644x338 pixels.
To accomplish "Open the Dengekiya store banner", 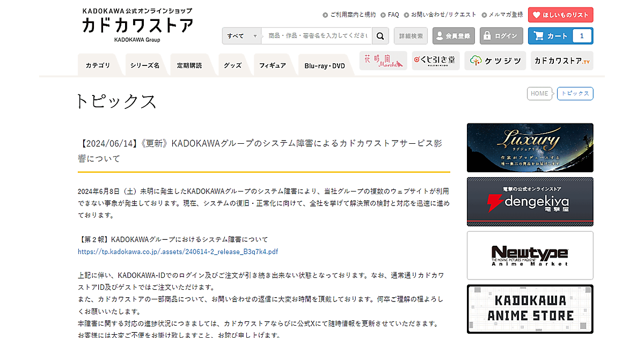I will pyautogui.click(x=530, y=202).
